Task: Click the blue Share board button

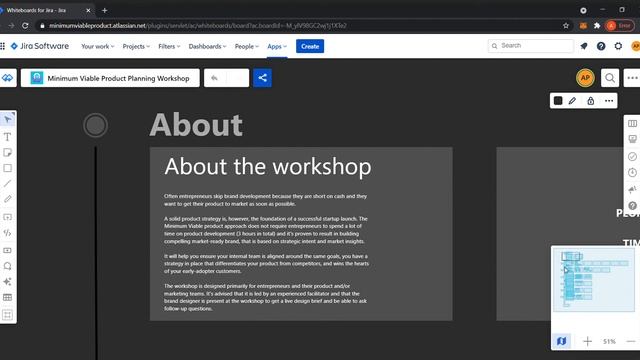Action: [262, 78]
